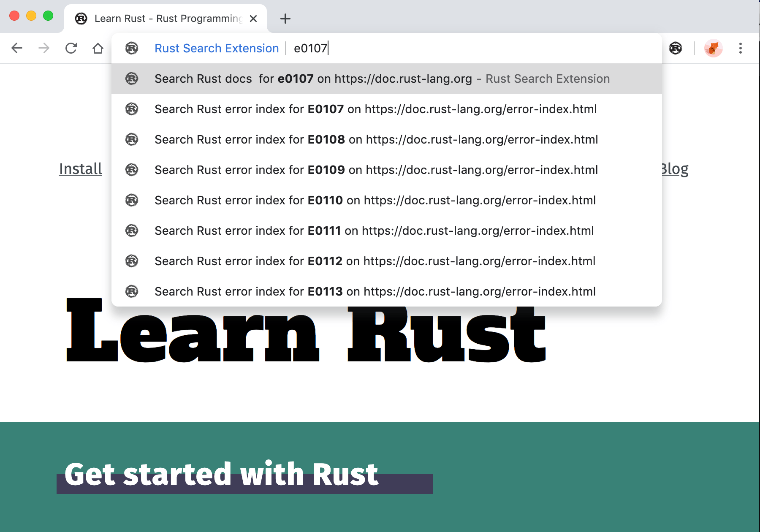Click the Get started with Rust heading
Viewport: 760px width, 532px height.
221,474
